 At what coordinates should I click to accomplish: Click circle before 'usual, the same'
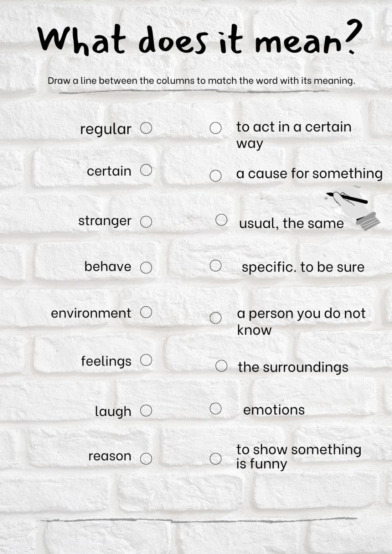pos(221,220)
